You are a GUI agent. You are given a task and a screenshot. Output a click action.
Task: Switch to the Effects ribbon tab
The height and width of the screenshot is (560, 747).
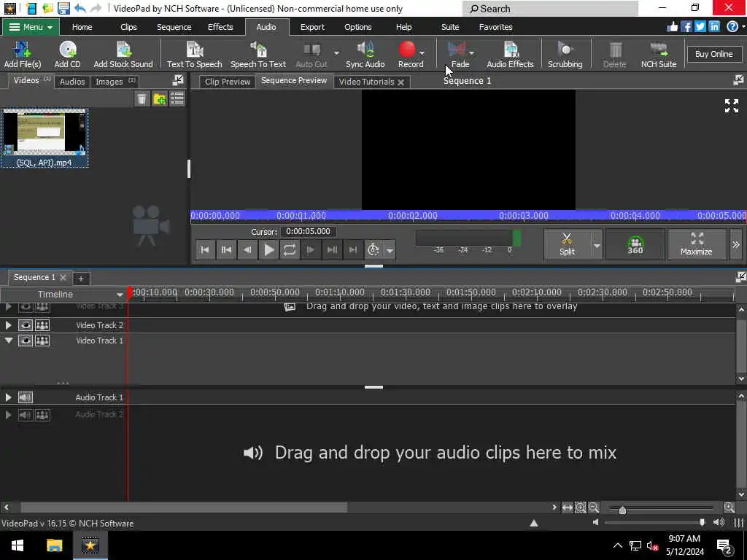point(220,27)
